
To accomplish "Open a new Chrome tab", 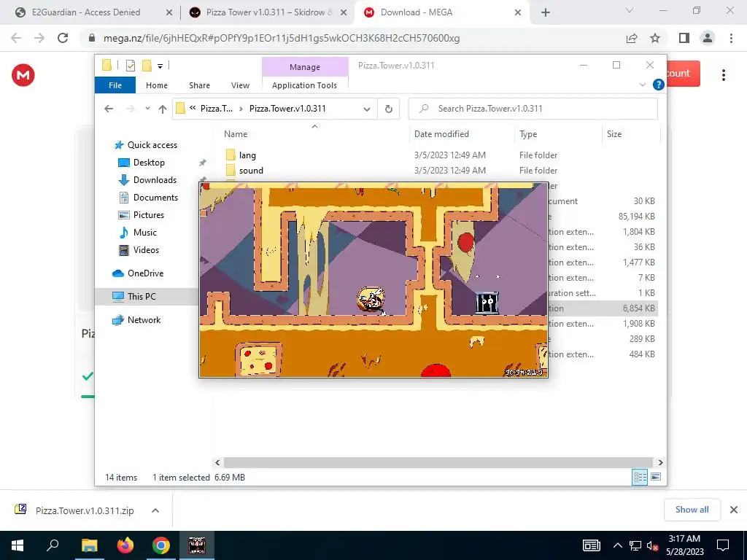I will [x=546, y=12].
